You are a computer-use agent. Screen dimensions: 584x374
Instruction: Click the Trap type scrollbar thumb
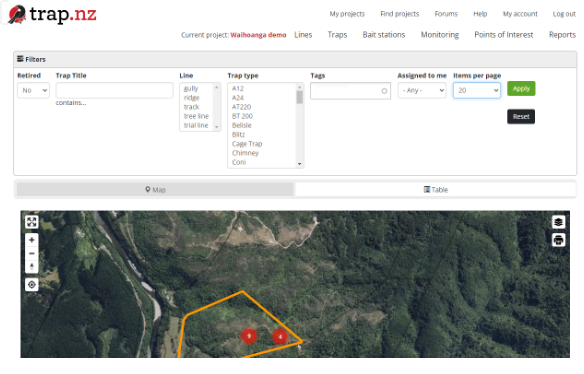pyautogui.click(x=300, y=97)
